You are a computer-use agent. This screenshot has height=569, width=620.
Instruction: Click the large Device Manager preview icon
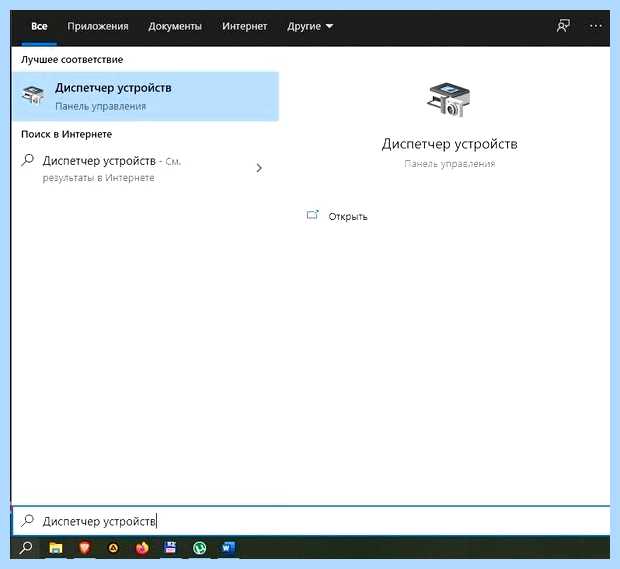(449, 99)
